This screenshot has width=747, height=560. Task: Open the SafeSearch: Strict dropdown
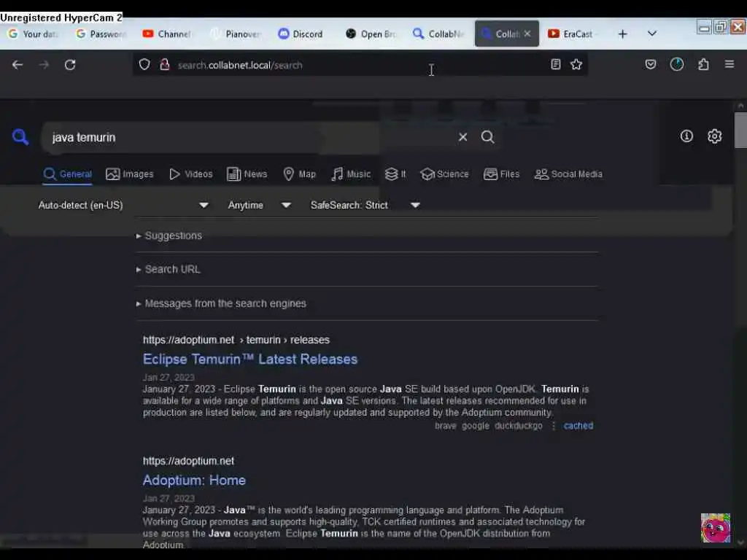365,205
